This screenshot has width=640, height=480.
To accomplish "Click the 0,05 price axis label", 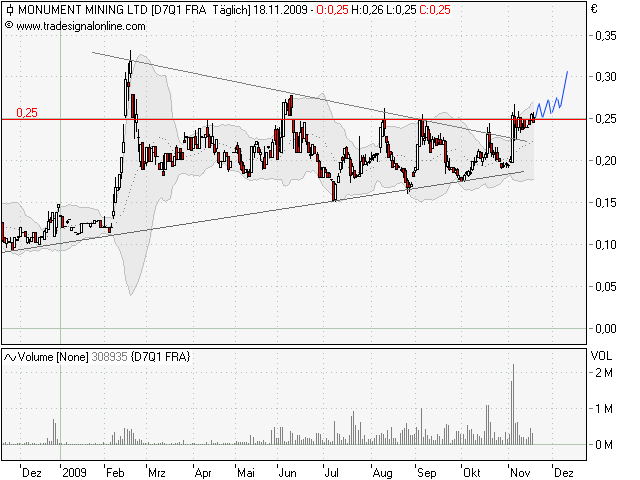I will point(606,287).
